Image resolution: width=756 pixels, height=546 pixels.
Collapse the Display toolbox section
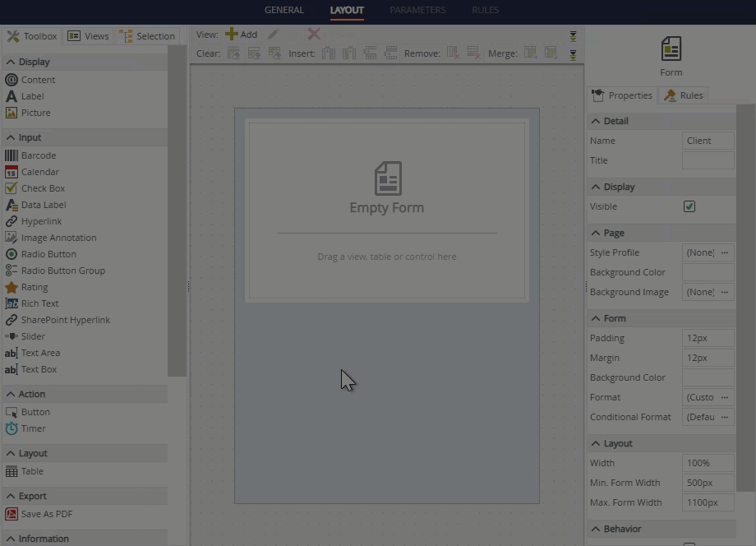click(x=11, y=62)
